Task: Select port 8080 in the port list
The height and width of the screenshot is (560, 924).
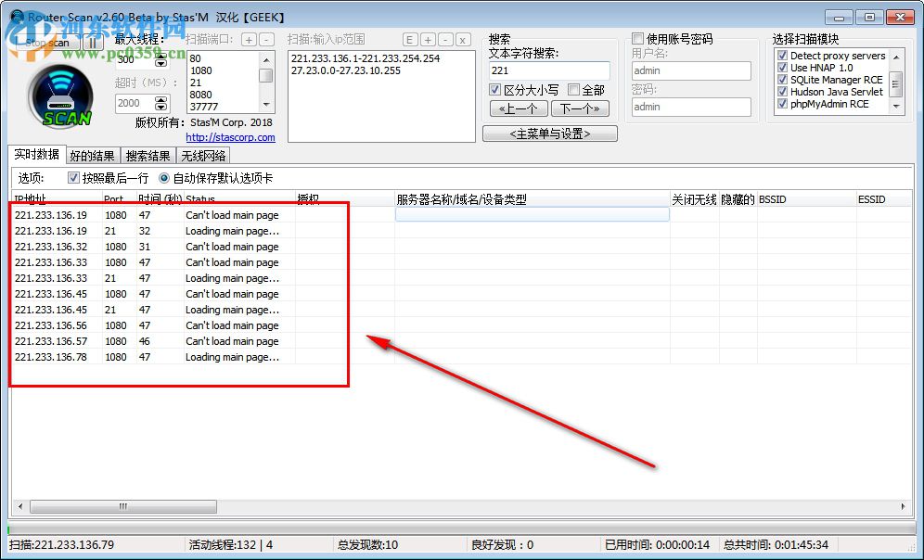Action: point(199,95)
